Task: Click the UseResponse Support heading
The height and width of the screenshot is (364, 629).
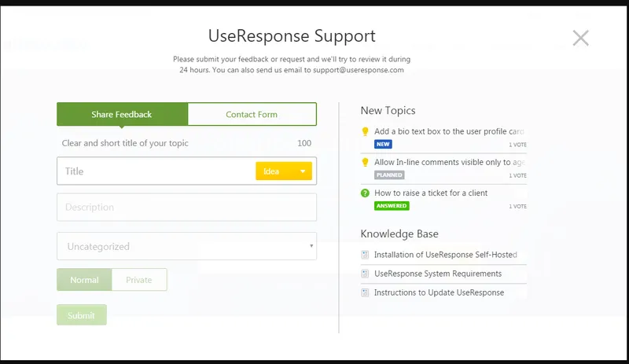Action: click(292, 35)
